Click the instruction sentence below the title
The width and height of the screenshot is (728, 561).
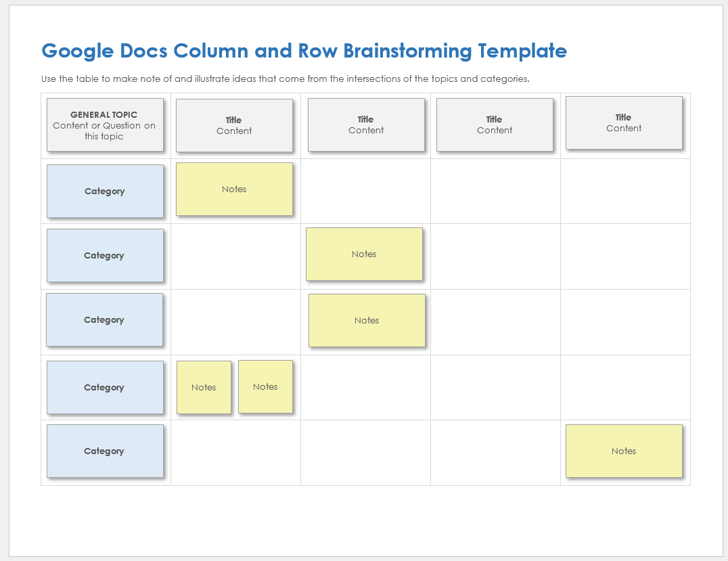click(x=285, y=78)
